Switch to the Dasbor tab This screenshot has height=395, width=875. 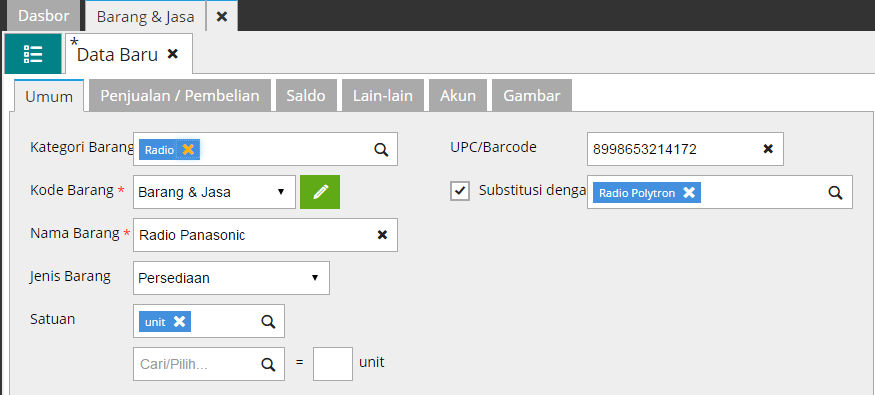point(44,16)
